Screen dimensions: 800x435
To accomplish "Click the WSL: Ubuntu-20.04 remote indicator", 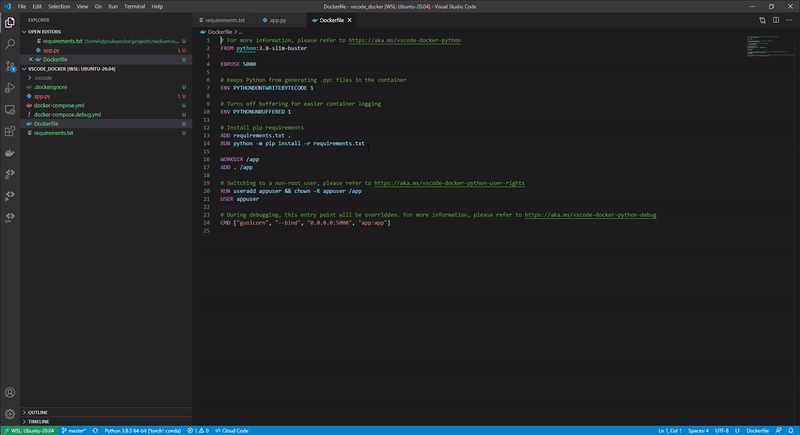I will click(x=28, y=430).
